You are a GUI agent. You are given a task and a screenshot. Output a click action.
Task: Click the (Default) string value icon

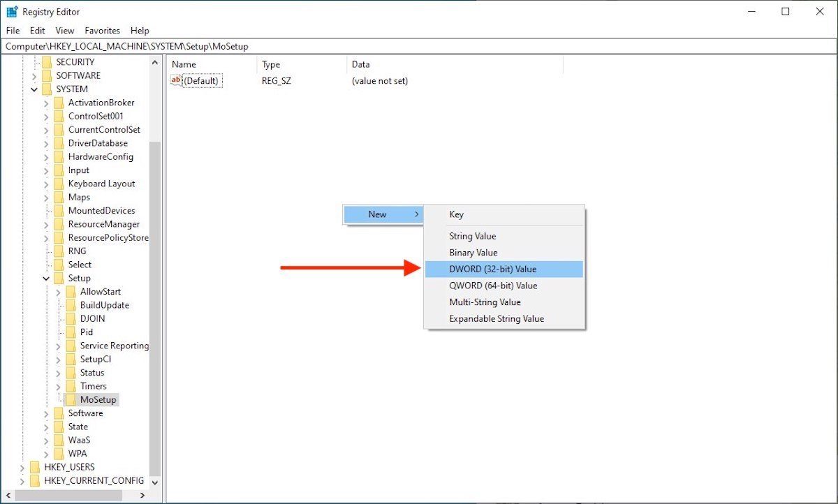tap(176, 81)
